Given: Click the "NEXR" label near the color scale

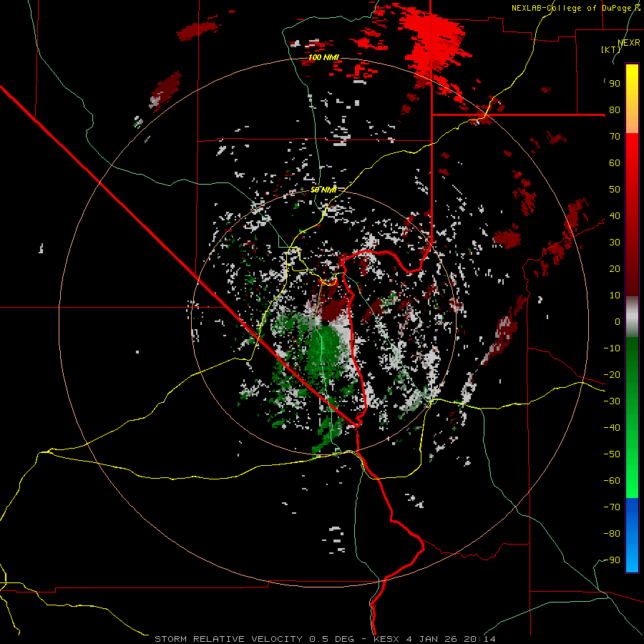Looking at the screenshot, I should (x=629, y=43).
